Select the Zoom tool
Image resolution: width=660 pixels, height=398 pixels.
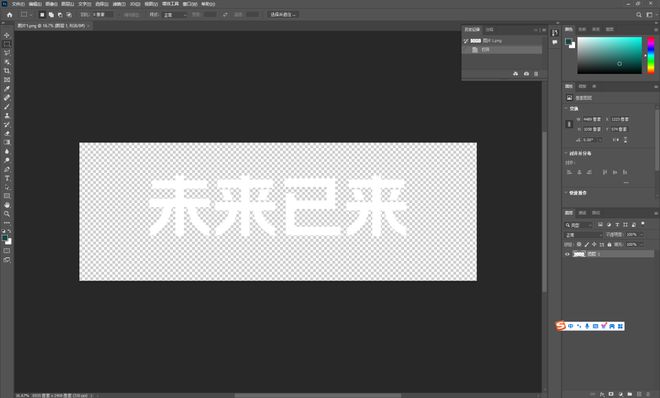tap(7, 214)
